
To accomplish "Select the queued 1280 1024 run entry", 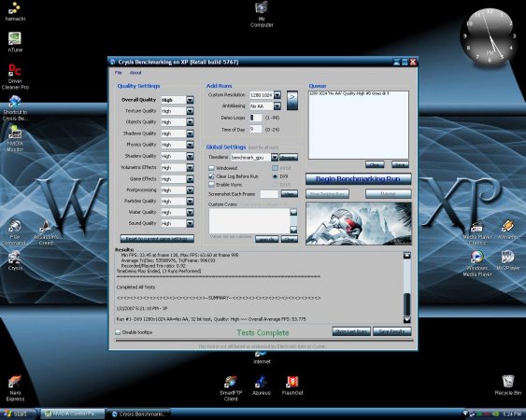I will click(348, 93).
